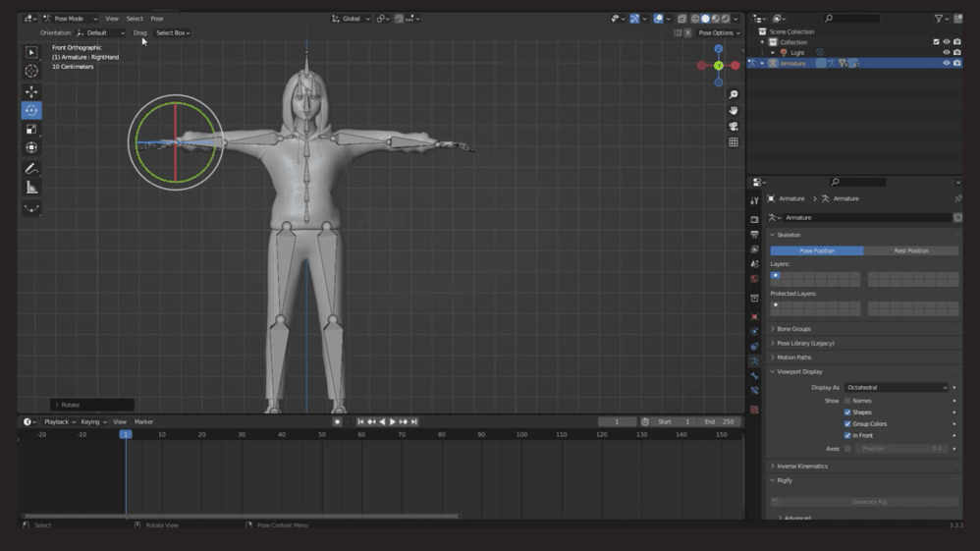This screenshot has width=980, height=551.
Task: Open the Output properties tab
Action: (754, 235)
